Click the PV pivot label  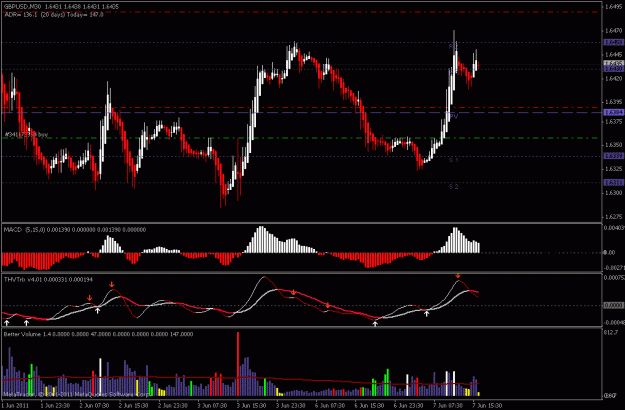point(454,116)
